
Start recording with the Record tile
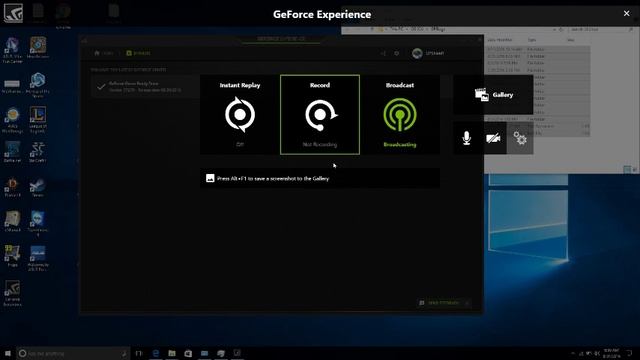(320, 115)
